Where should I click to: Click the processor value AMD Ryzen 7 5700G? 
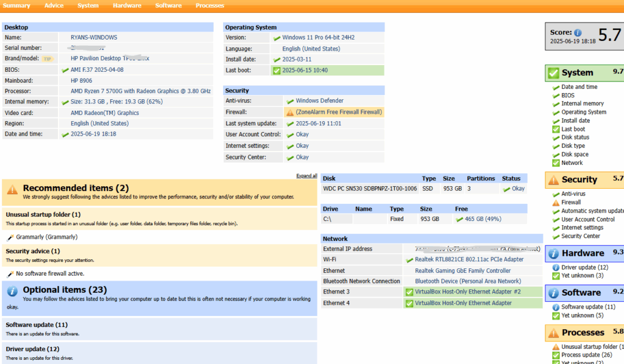(x=141, y=91)
